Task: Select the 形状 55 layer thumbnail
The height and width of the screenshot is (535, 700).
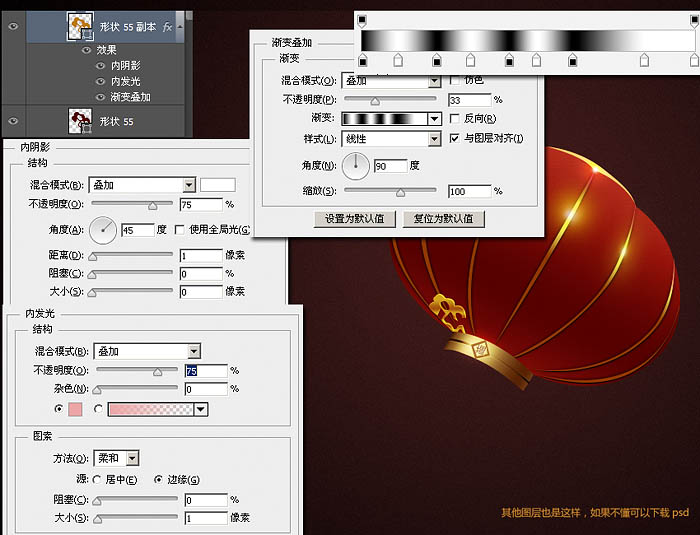Action: tap(80, 121)
